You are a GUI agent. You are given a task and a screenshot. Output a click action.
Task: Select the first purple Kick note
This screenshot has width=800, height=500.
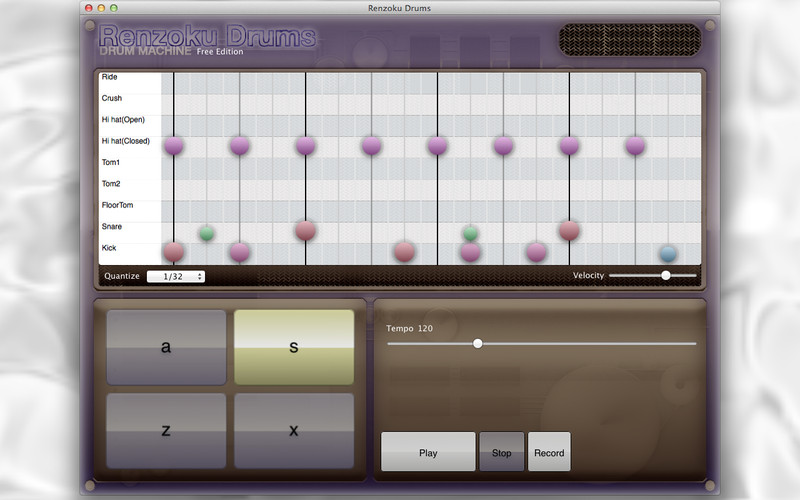tap(239, 252)
